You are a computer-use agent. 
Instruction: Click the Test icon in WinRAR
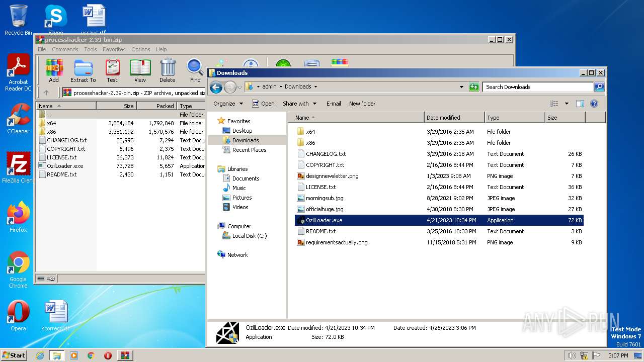pyautogui.click(x=112, y=71)
